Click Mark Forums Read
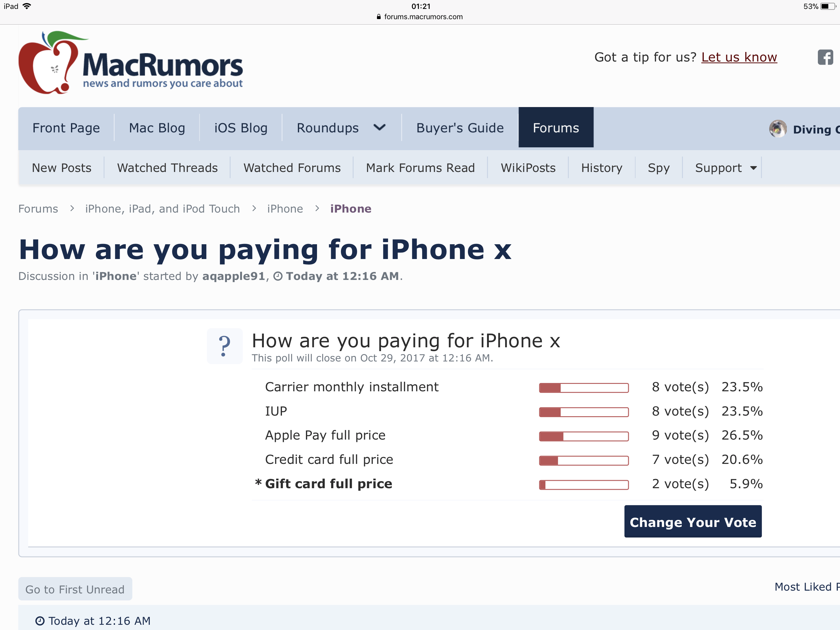840x630 pixels. (x=420, y=168)
